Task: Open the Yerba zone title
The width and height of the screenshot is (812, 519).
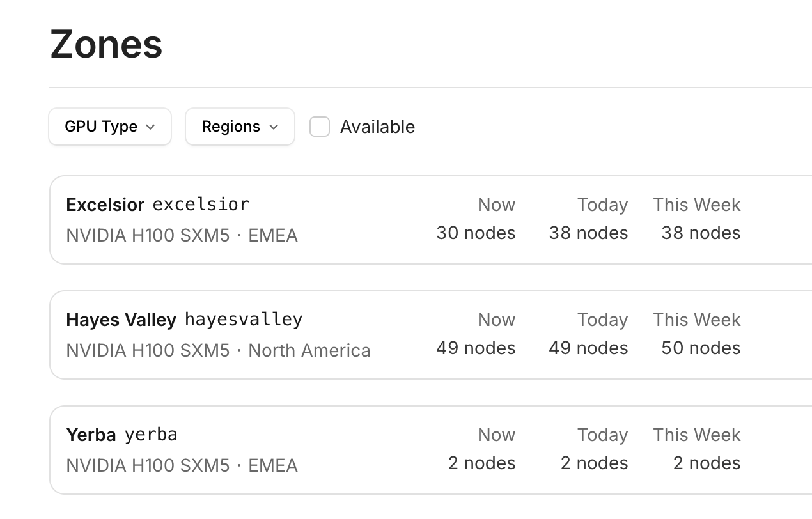Action: tap(91, 435)
